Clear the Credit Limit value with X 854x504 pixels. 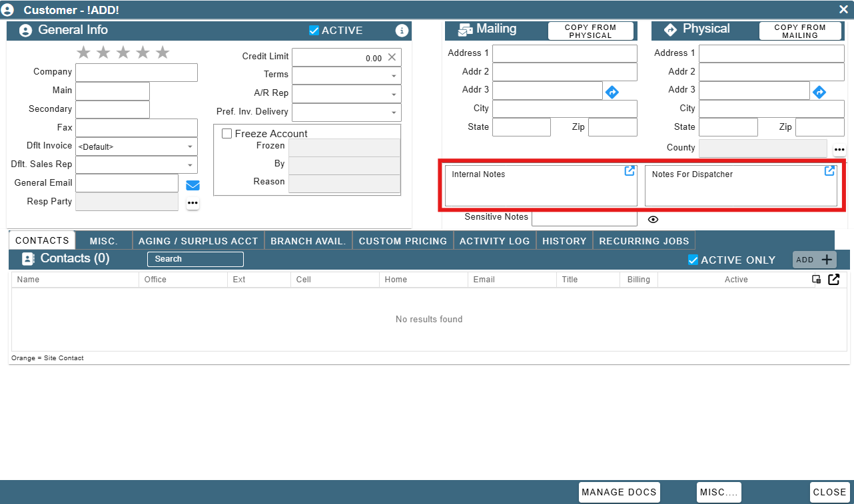point(392,57)
